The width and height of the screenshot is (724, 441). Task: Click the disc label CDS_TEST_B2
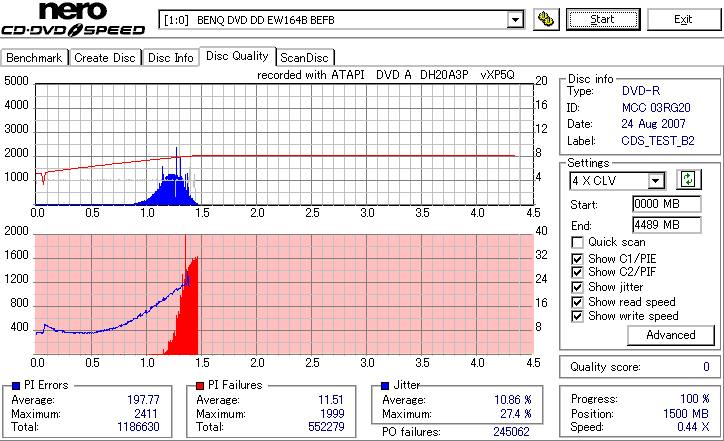click(x=658, y=141)
